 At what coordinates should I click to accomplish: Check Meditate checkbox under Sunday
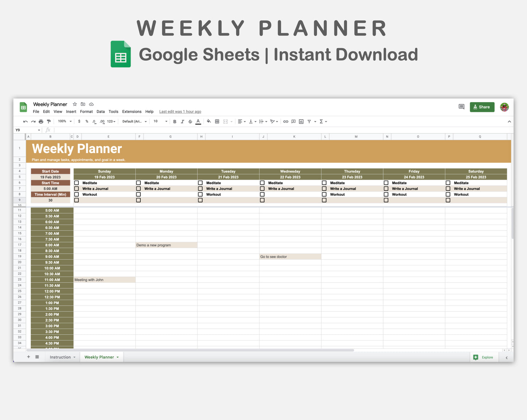[76, 183]
